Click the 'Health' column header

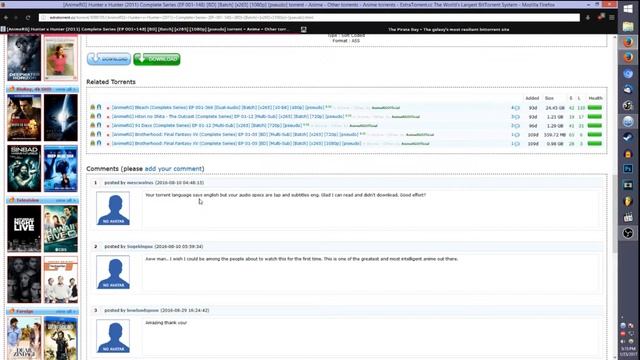(596, 98)
